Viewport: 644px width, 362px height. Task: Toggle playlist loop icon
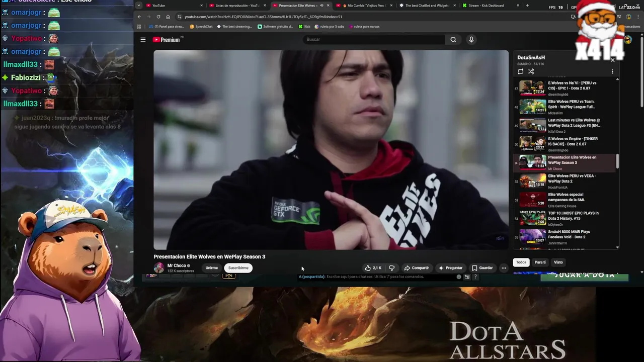520,71
